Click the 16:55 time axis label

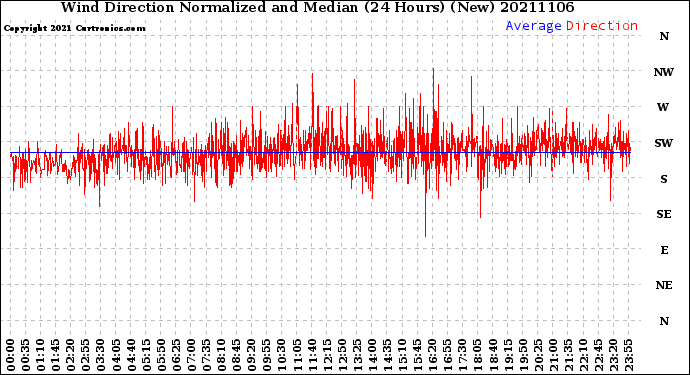[x=448, y=355]
